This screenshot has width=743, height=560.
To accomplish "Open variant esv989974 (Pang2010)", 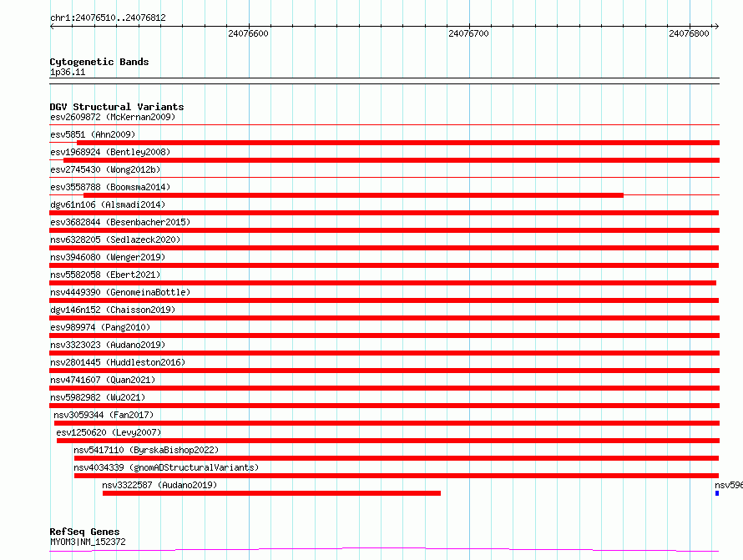I will [x=100, y=327].
